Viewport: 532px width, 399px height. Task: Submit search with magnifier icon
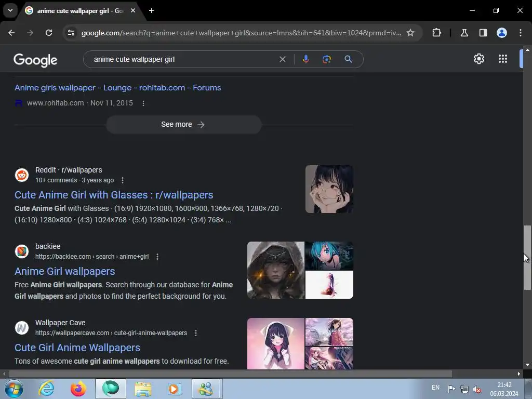(349, 59)
